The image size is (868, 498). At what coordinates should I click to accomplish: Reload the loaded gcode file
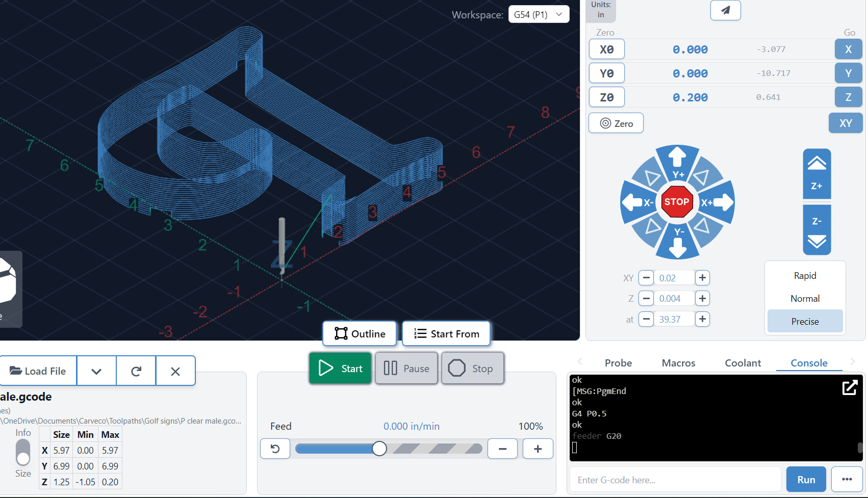(x=136, y=371)
